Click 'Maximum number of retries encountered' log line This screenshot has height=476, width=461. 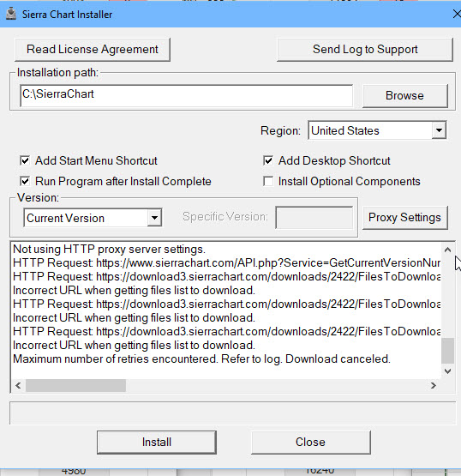click(201, 359)
